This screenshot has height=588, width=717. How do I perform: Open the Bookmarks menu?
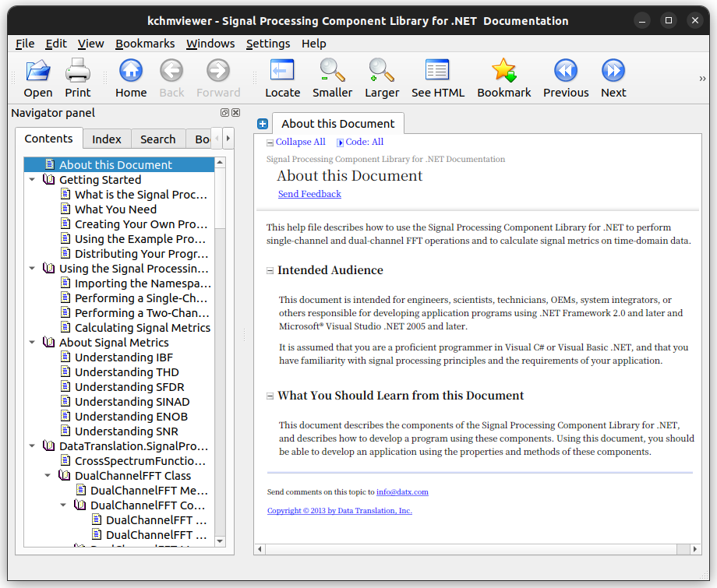[x=145, y=44]
